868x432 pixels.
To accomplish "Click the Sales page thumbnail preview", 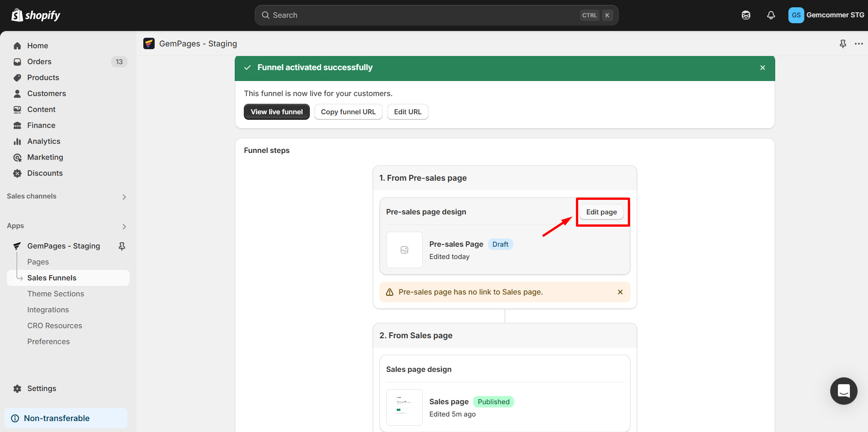I will (404, 407).
